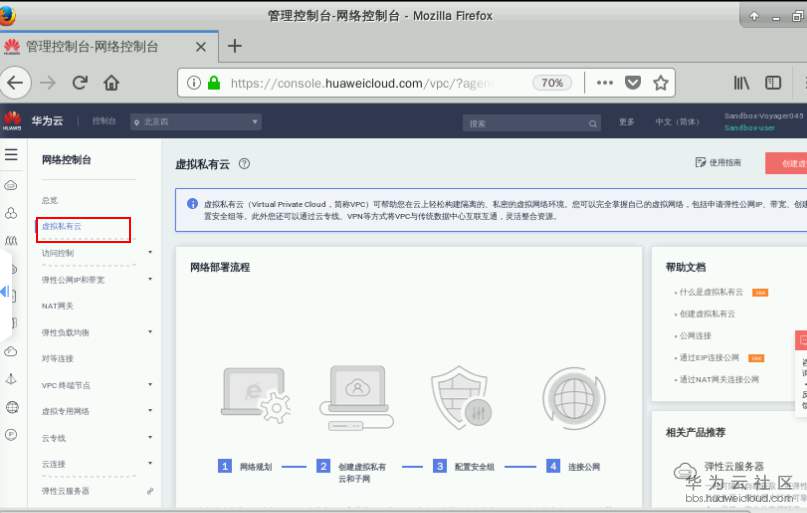Image resolution: width=807 pixels, height=513 pixels.
Task: Click cloud icon beside 弹性云服务器 recommendation
Action: (685, 470)
